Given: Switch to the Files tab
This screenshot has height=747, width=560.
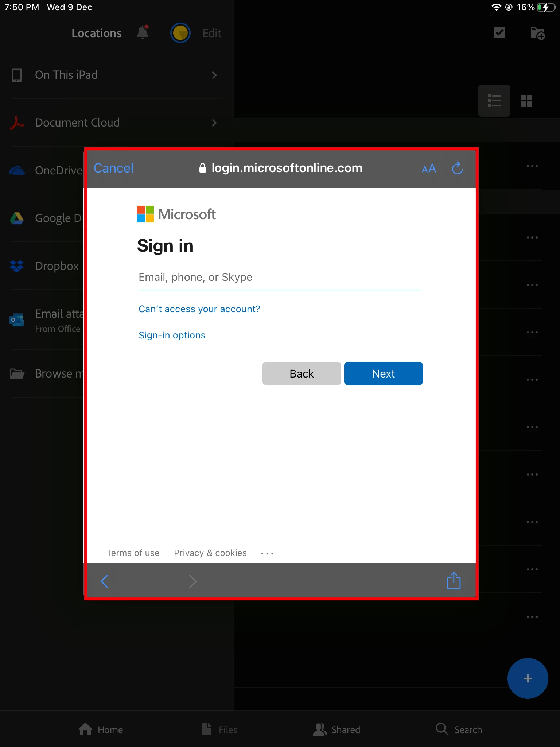Looking at the screenshot, I should point(219,729).
